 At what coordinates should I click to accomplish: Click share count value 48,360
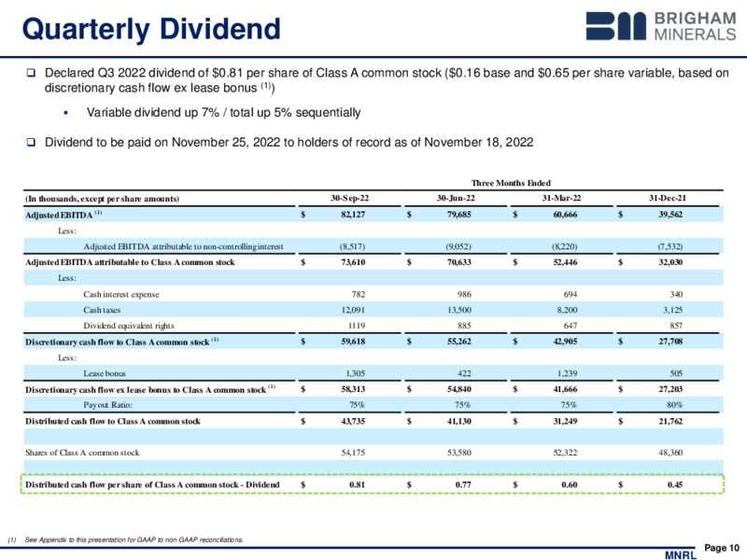(670, 453)
